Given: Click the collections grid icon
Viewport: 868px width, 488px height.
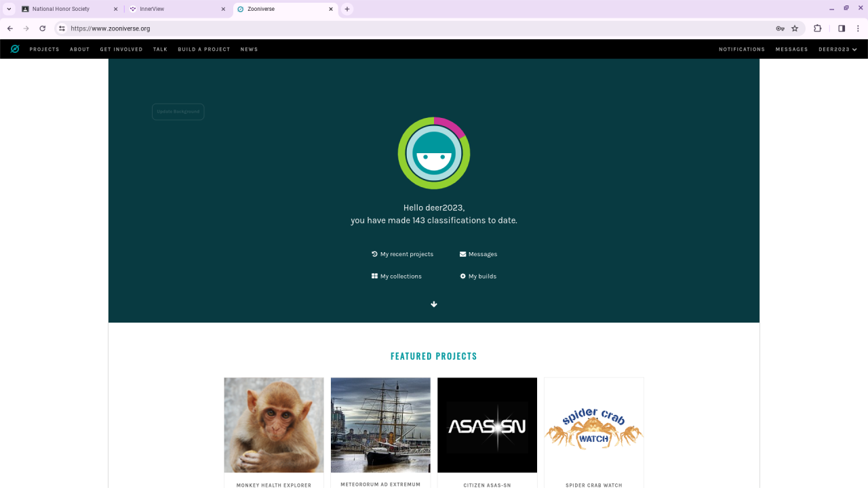Looking at the screenshot, I should tap(374, 277).
